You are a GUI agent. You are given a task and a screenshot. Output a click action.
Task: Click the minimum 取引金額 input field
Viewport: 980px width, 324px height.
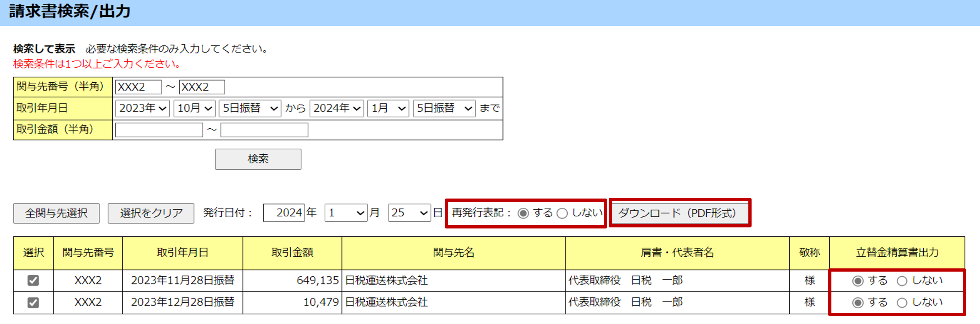(159, 130)
